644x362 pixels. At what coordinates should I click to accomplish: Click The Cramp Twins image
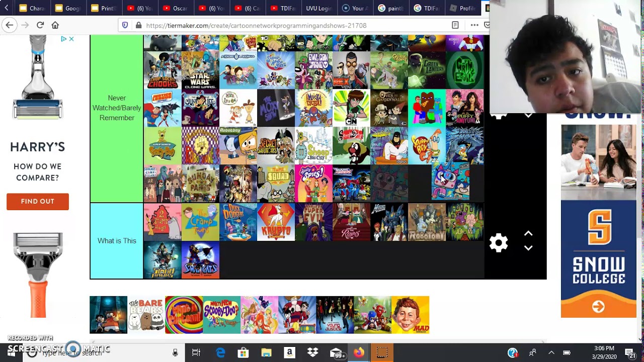[x=200, y=222]
